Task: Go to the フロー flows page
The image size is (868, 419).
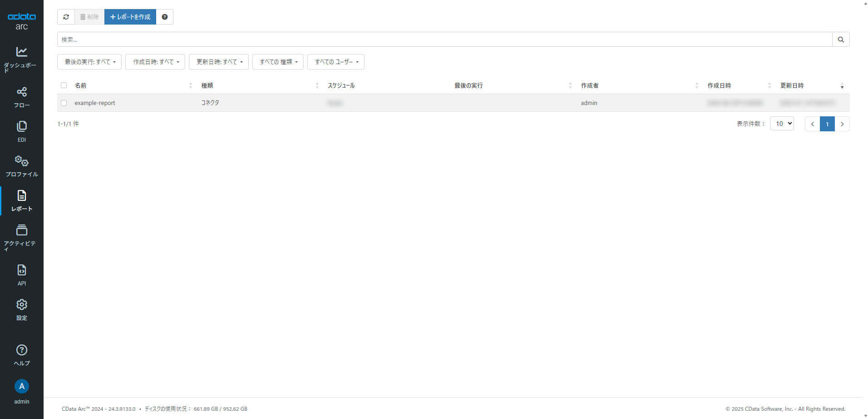Action: point(21,97)
